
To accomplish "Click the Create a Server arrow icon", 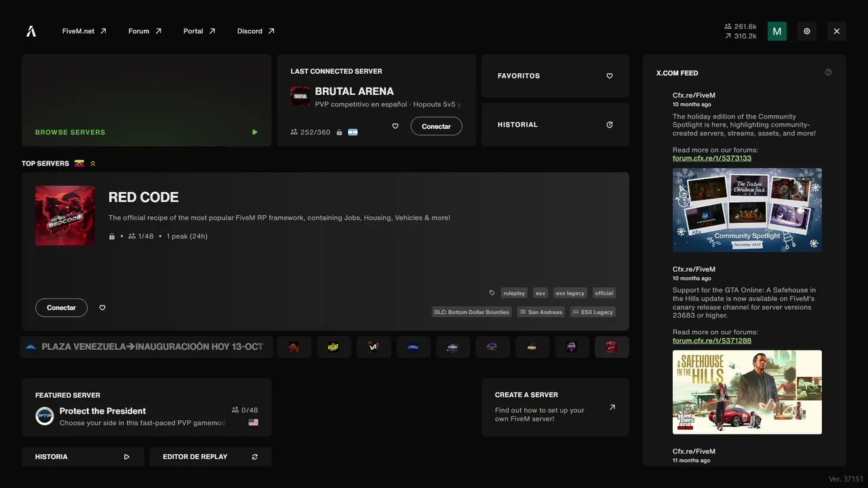I will tap(612, 407).
